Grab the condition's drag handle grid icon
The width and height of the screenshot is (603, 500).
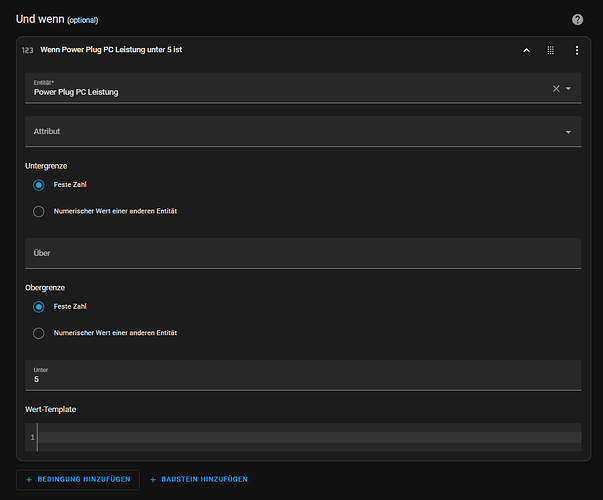tap(551, 50)
